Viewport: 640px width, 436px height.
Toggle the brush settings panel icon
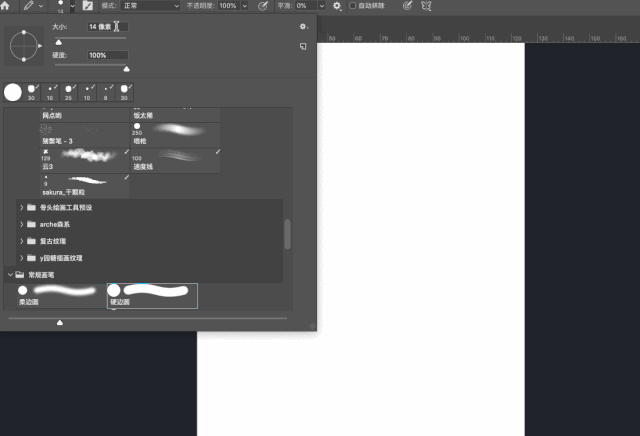87,6
